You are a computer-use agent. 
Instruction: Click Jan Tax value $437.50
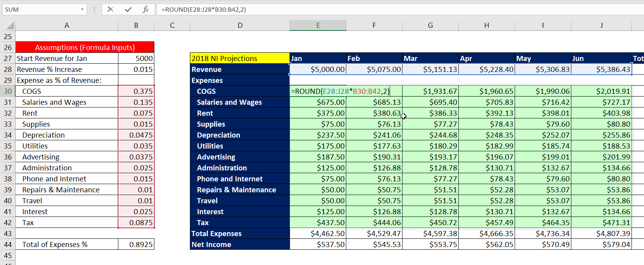(x=318, y=222)
